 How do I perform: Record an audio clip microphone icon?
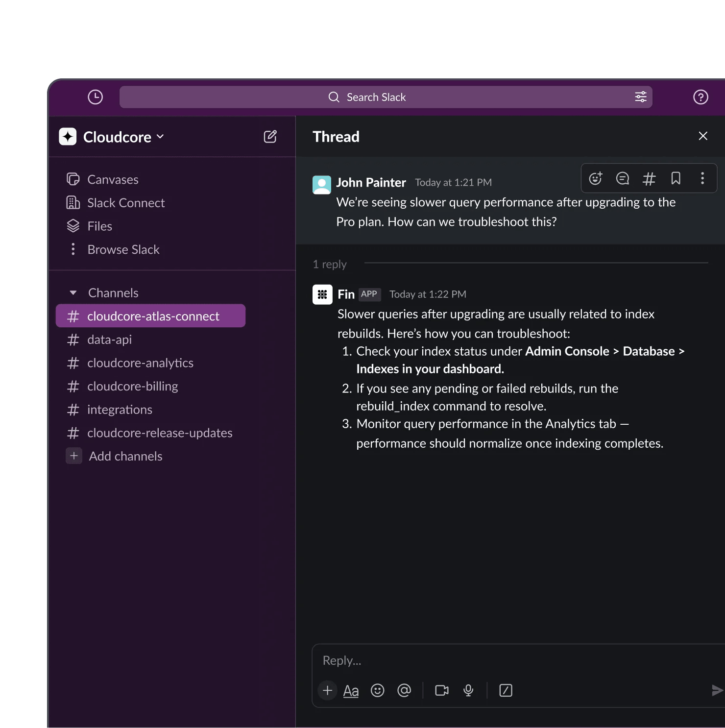coord(468,691)
